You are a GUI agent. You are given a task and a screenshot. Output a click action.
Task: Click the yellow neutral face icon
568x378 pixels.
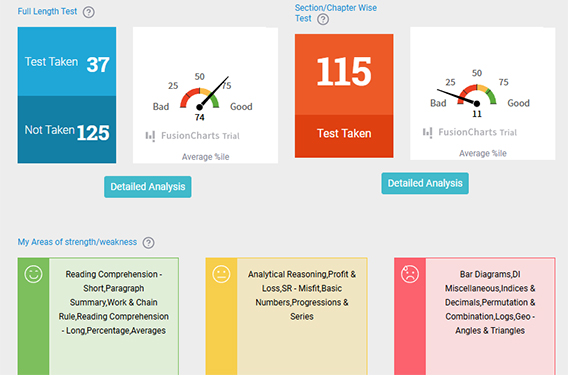coord(221,274)
